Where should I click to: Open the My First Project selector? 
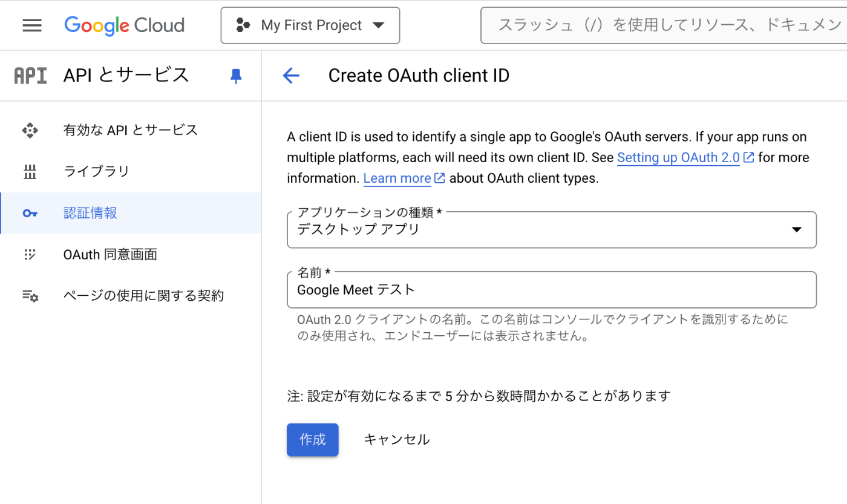click(x=310, y=25)
